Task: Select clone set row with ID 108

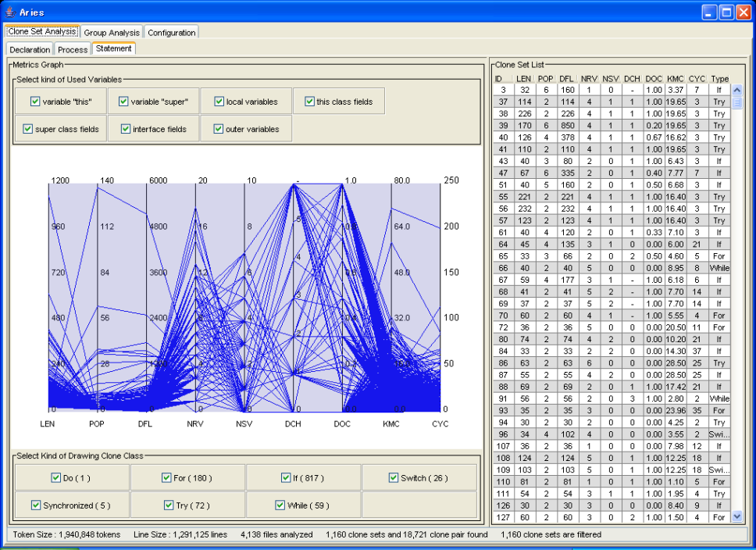Action: point(503,457)
